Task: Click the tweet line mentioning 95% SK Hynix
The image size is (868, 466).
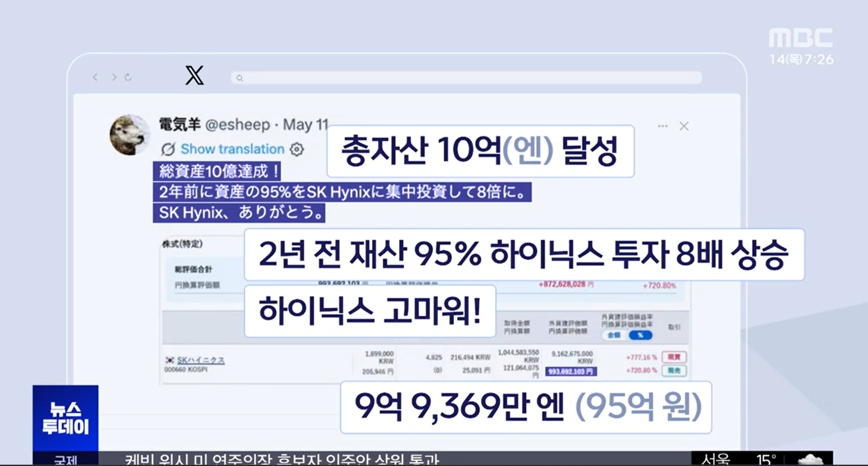Action: coord(342,192)
